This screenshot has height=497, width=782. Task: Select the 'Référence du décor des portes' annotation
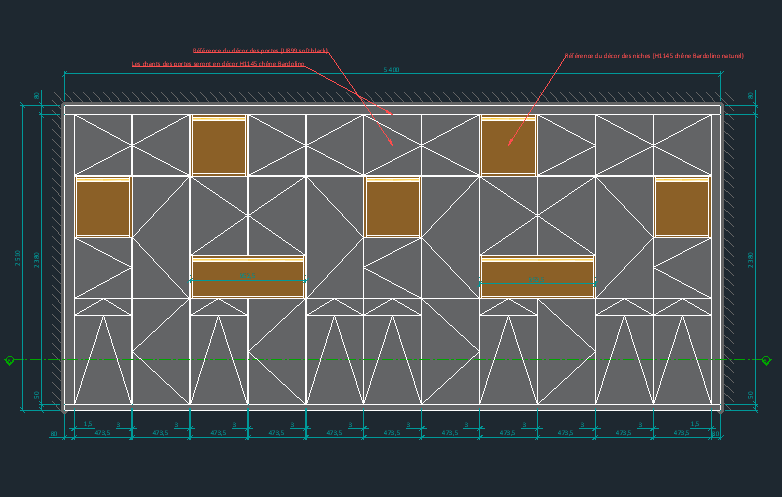click(x=260, y=50)
